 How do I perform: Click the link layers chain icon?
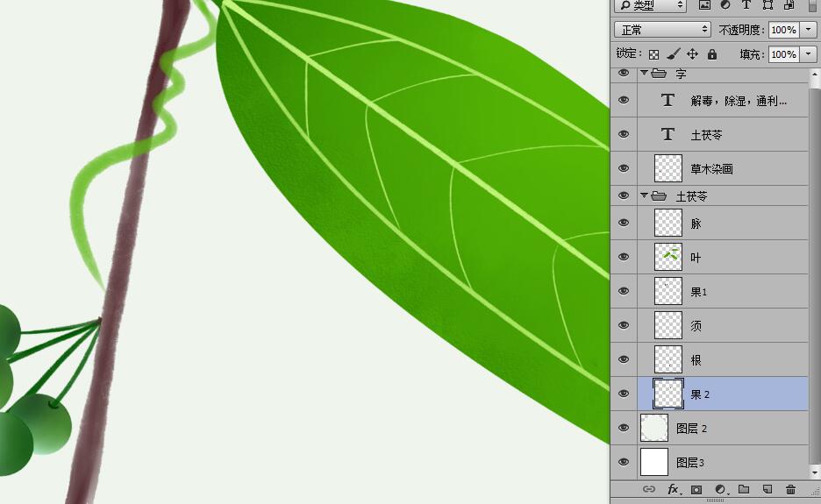pyautogui.click(x=649, y=489)
